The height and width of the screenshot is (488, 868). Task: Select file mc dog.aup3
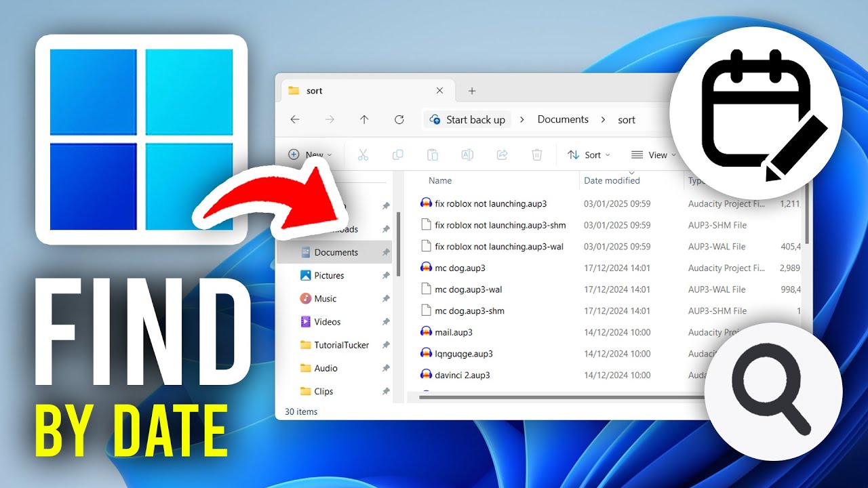(460, 268)
